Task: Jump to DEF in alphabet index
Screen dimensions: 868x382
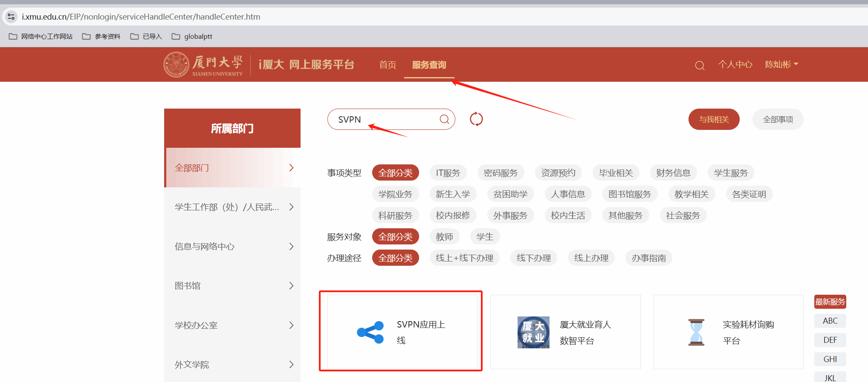Action: [x=830, y=340]
